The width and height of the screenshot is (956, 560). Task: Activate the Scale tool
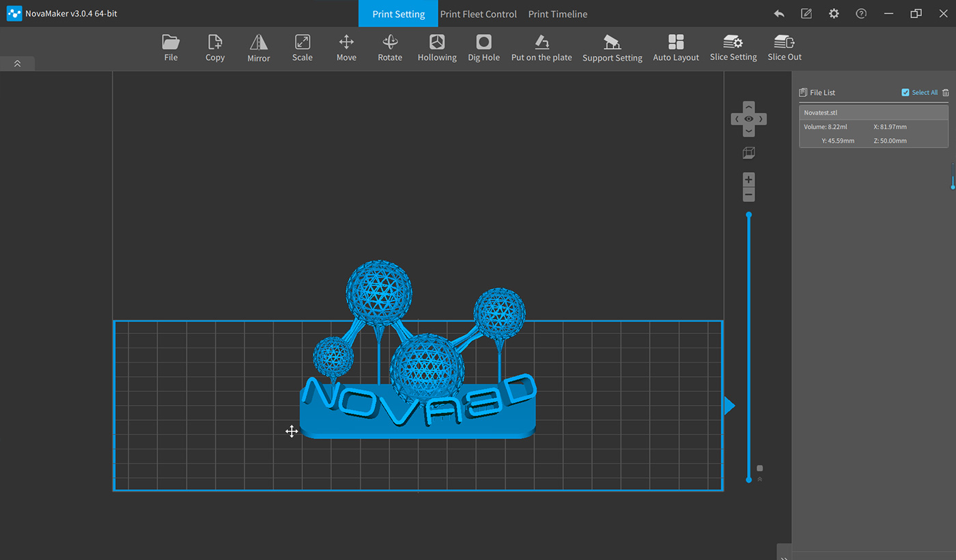coord(303,48)
